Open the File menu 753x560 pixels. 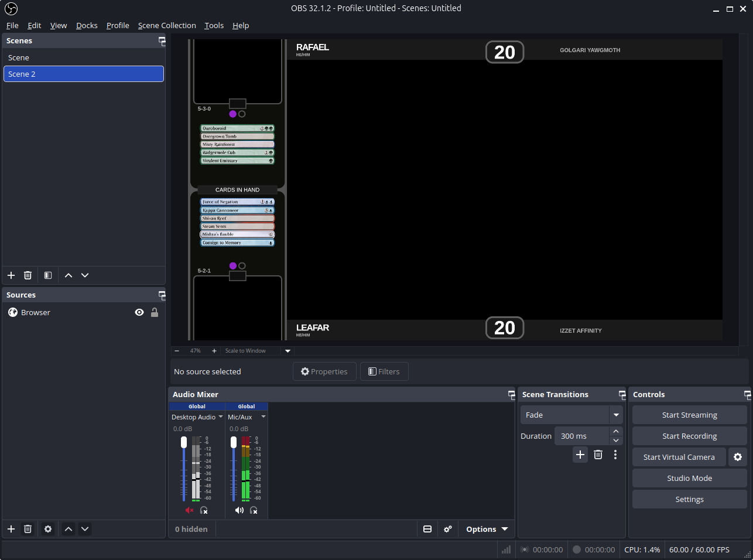[12, 25]
